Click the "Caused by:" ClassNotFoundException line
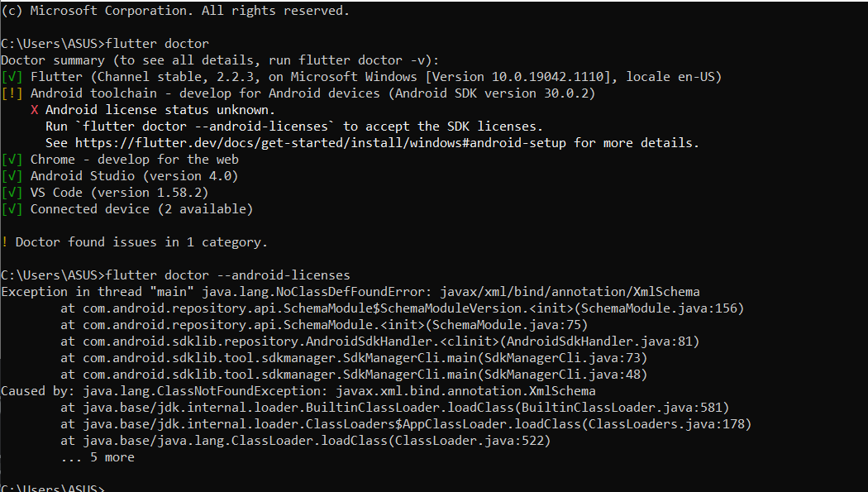868x492 pixels. 298,391
